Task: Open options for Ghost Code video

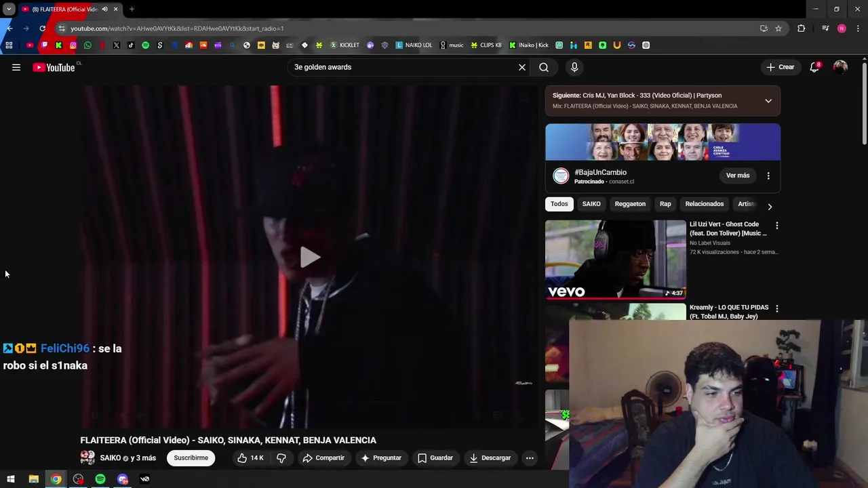Action: click(x=777, y=225)
